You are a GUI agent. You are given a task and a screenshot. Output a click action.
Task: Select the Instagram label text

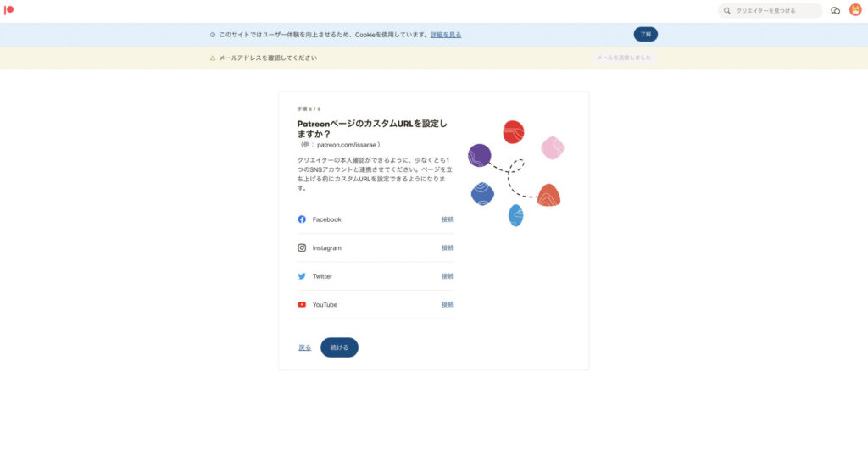pyautogui.click(x=326, y=248)
